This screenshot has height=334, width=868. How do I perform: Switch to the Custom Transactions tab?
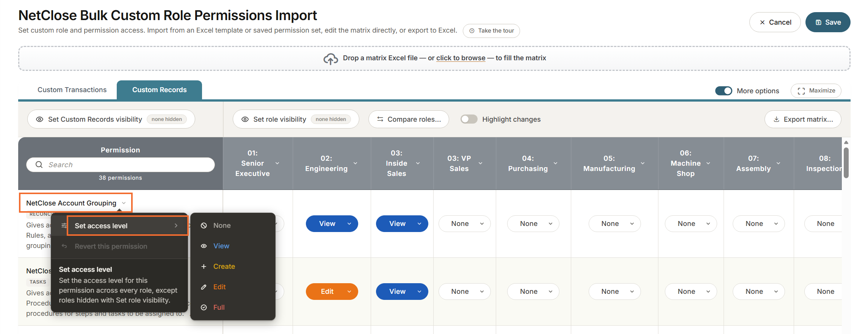[72, 90]
